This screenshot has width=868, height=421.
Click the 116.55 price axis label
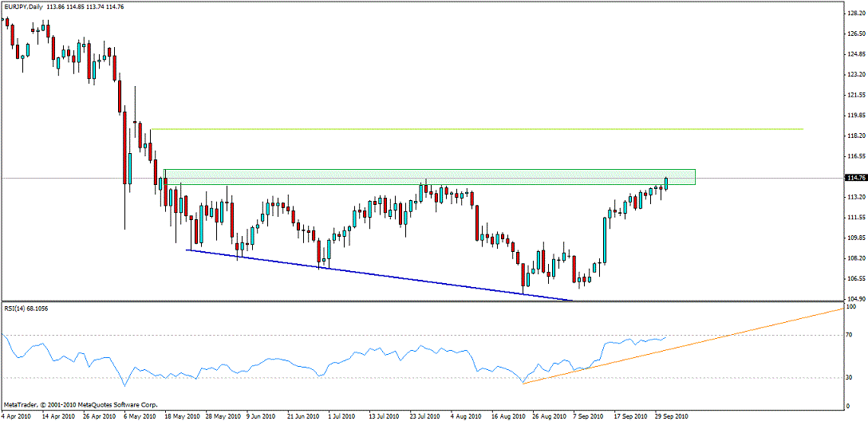tap(854, 156)
